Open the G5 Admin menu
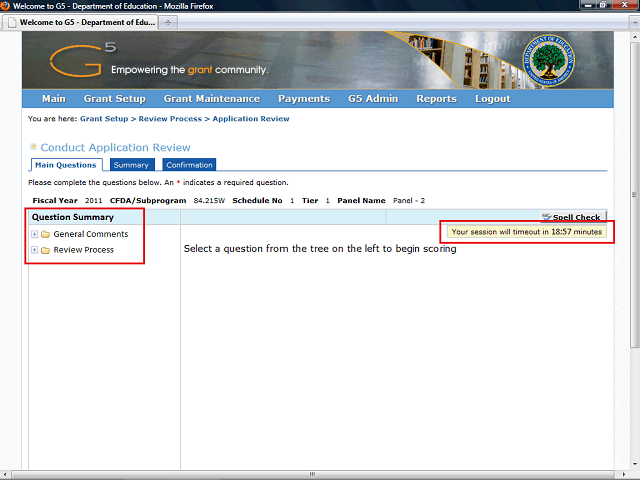The image size is (640, 480). click(x=373, y=99)
